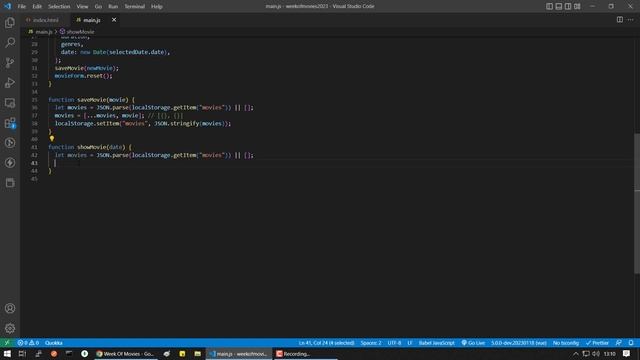Click the No tsconfig status item
This screenshot has width=640, height=360.
tap(566, 343)
